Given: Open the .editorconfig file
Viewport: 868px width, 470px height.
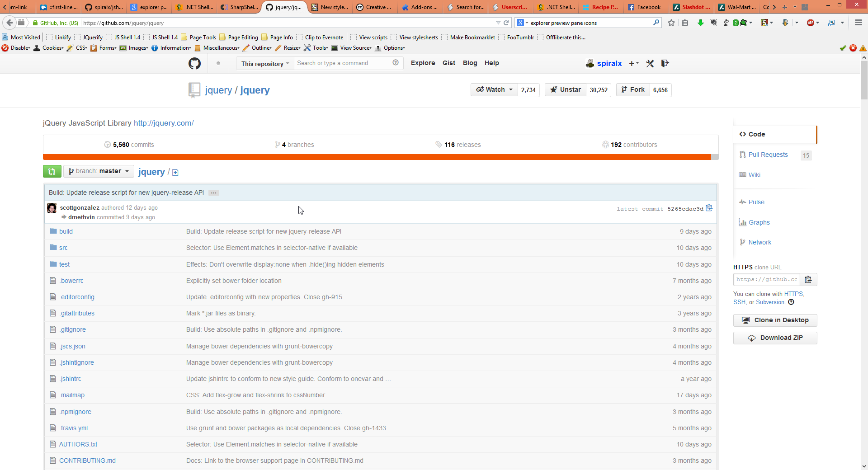Looking at the screenshot, I should point(77,297).
